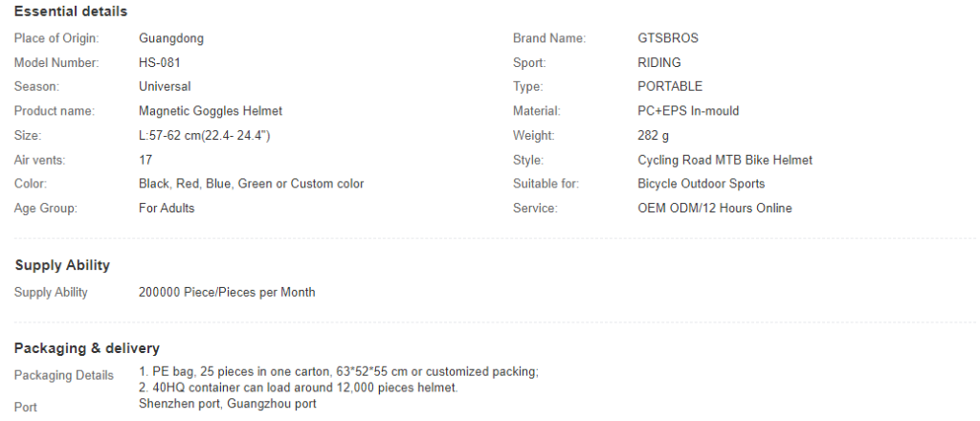Click the Bicycle Outdoor Sports value
The width and height of the screenshot is (980, 421).
(701, 184)
